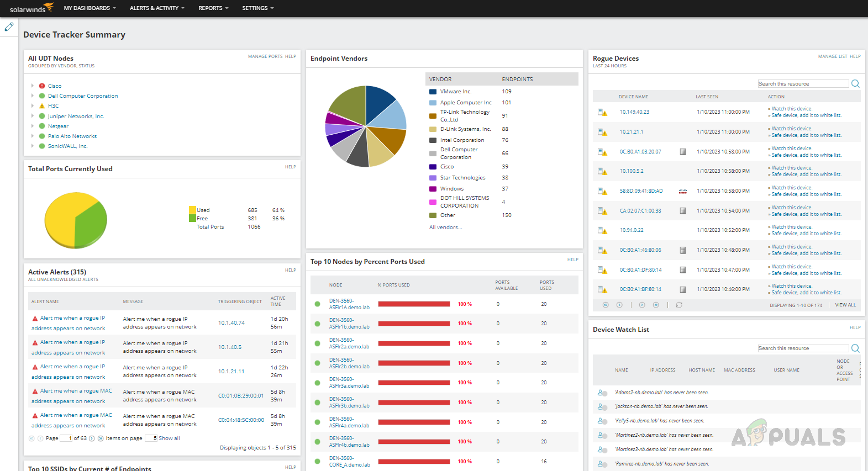Viewport: 868px width, 471px height.
Task: Click the Rogue Devices search magnifier icon
Action: coord(855,84)
